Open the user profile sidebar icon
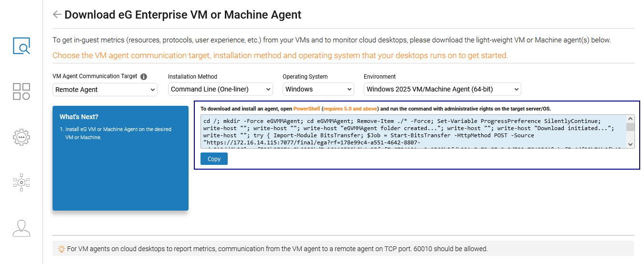Screen dimensions: 644x264 [x=21, y=228]
